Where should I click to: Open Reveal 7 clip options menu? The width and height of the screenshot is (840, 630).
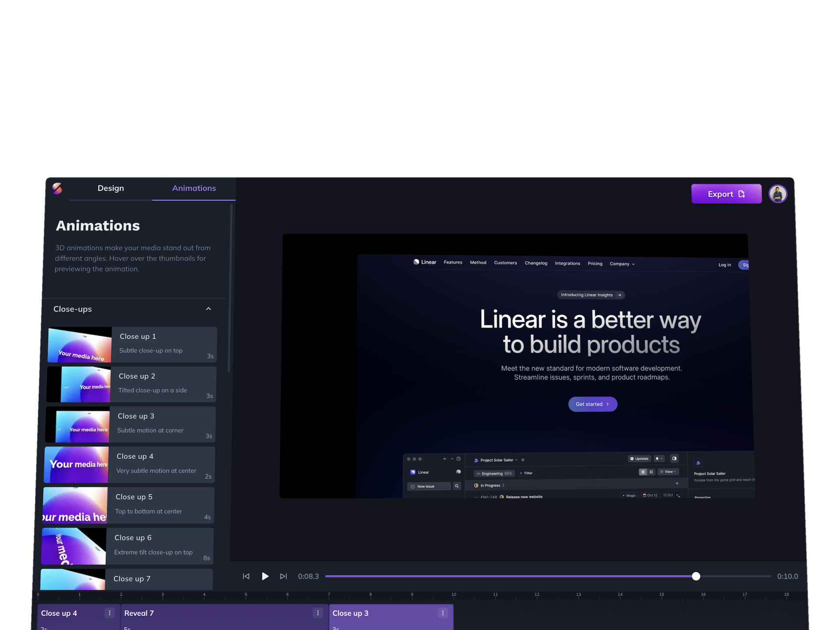[x=318, y=613]
